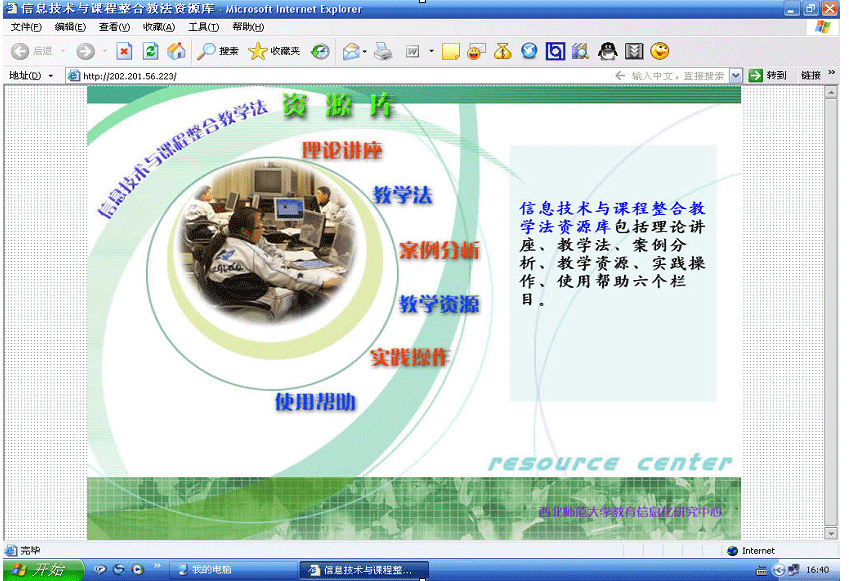Click the Internet zone globe in status bar
The height and width of the screenshot is (581, 849).
733,551
